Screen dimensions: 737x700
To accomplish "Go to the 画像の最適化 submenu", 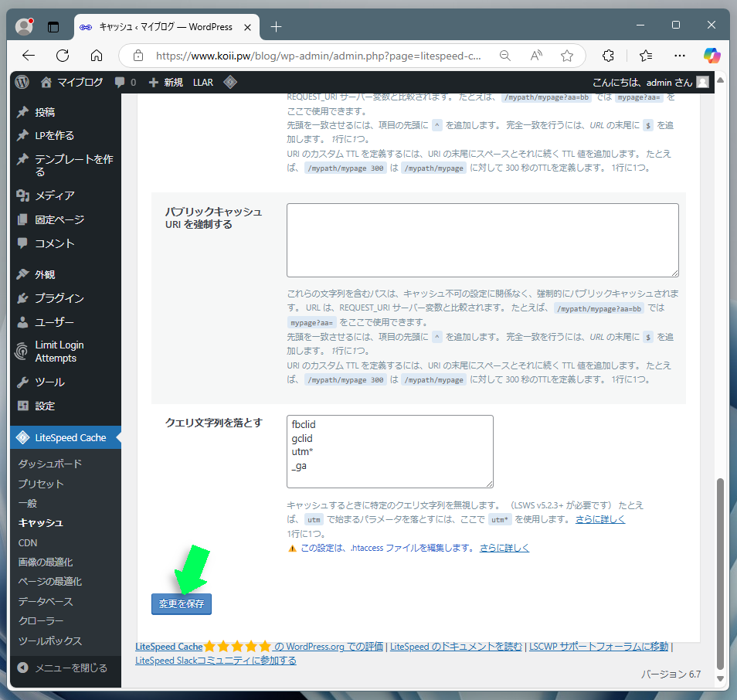I will (x=46, y=562).
